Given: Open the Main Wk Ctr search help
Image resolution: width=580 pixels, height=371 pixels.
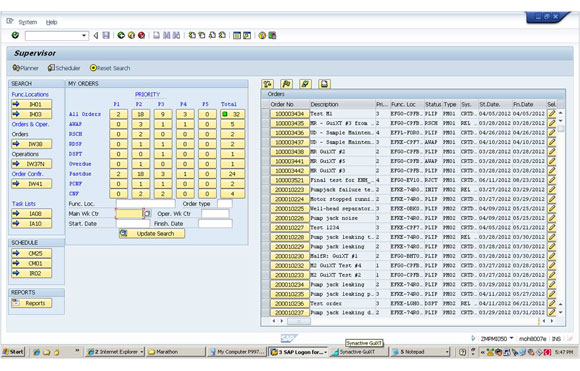Looking at the screenshot, I should (147, 214).
